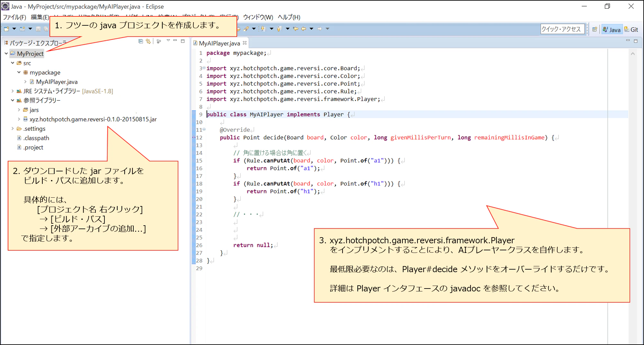Viewport: 644px width, 345px height.
Task: Maximize the editor area
Action: tap(636, 41)
